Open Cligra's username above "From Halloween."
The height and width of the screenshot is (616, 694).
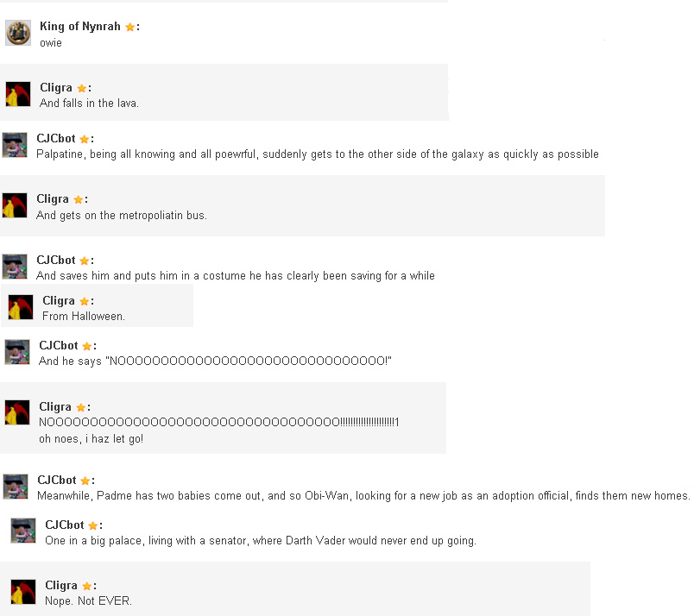click(59, 301)
